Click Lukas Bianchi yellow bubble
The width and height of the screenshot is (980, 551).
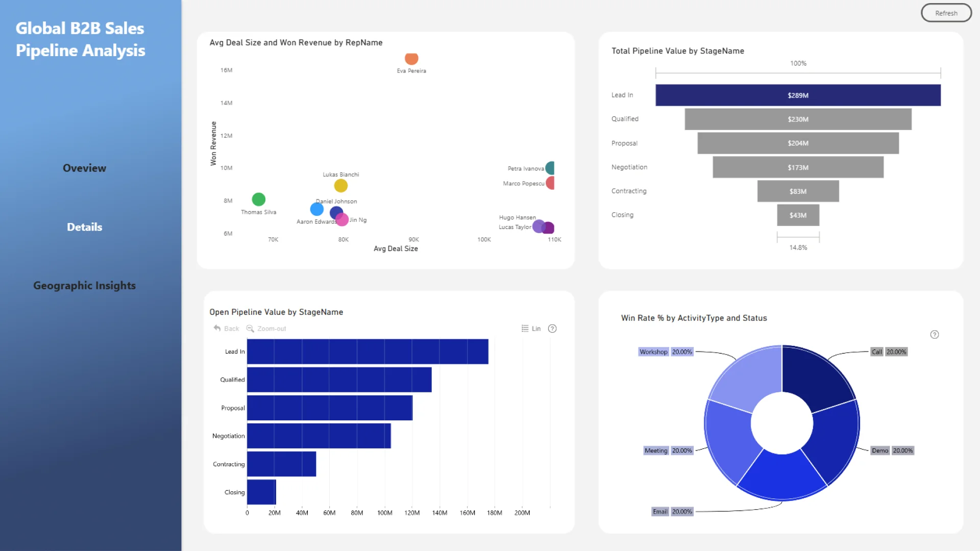(x=341, y=186)
